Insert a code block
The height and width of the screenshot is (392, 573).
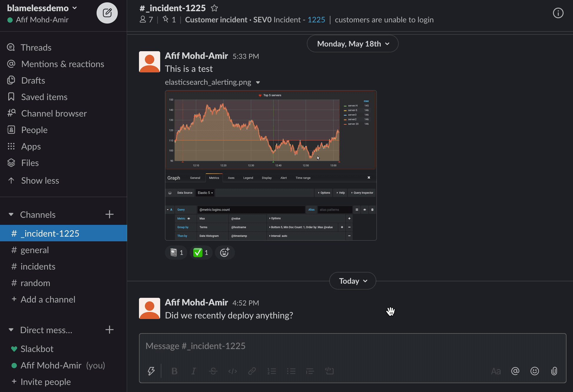pos(329,371)
